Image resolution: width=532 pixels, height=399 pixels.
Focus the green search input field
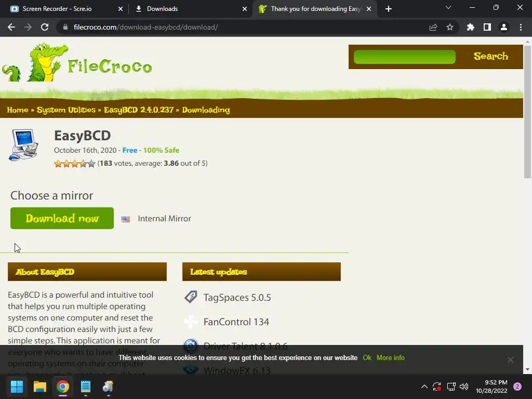404,57
